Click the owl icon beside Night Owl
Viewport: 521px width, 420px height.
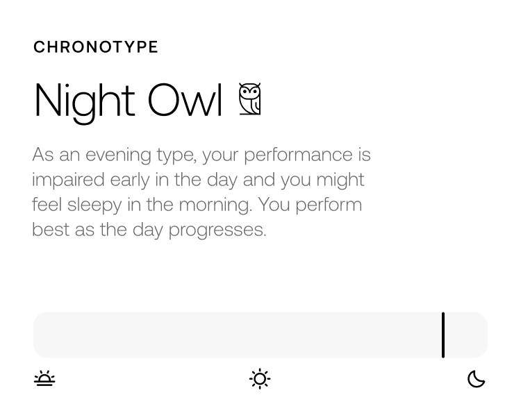[x=249, y=99]
